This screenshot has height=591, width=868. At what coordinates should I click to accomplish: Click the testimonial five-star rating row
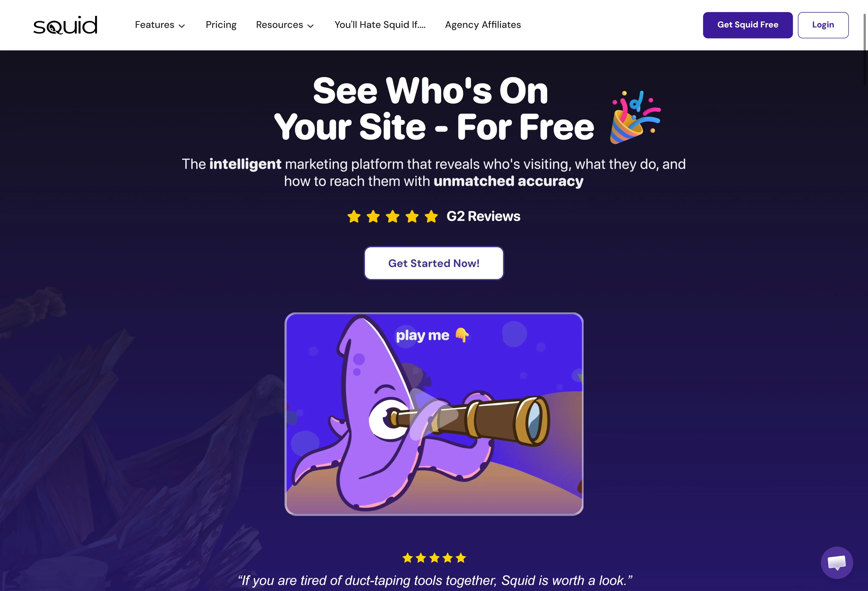pos(434,558)
